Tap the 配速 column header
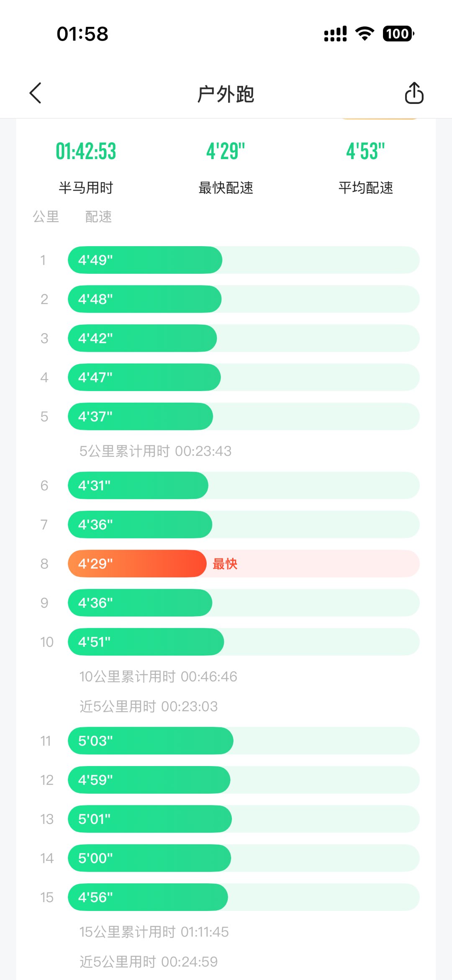 [98, 217]
